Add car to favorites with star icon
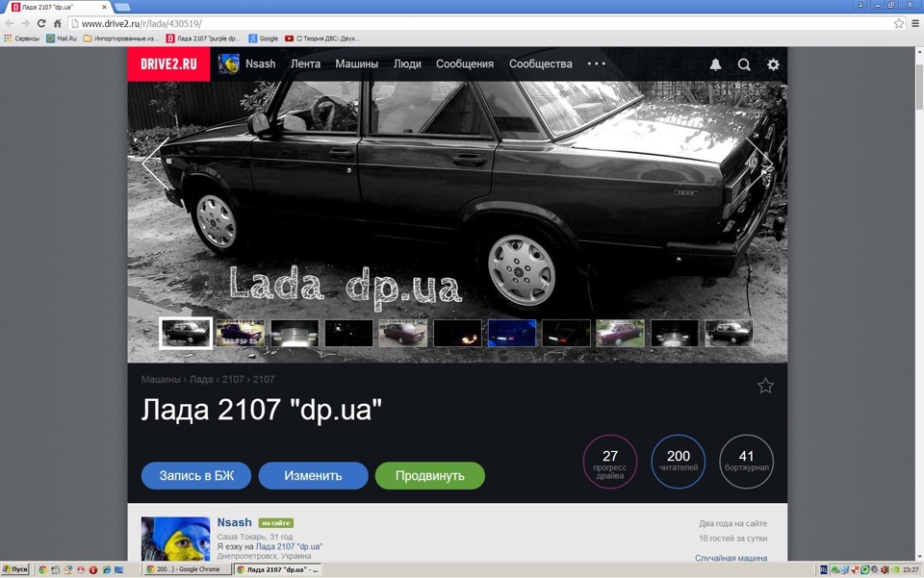Screen dimensions: 924x578 765,386
